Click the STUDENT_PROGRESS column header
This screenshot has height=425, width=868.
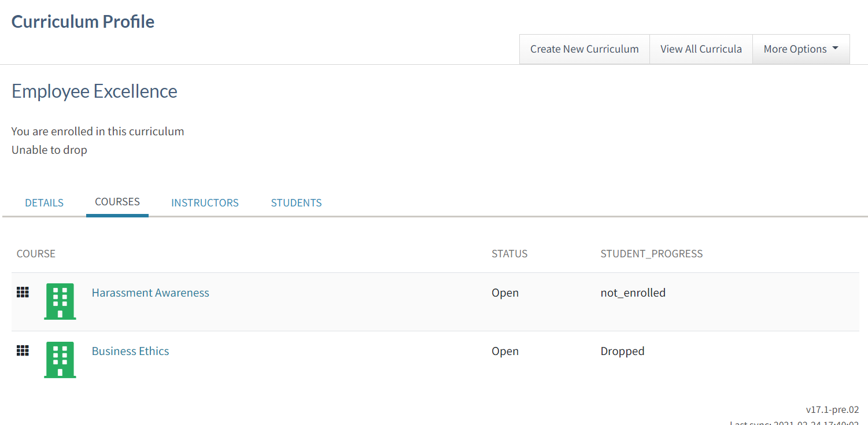[x=651, y=254]
